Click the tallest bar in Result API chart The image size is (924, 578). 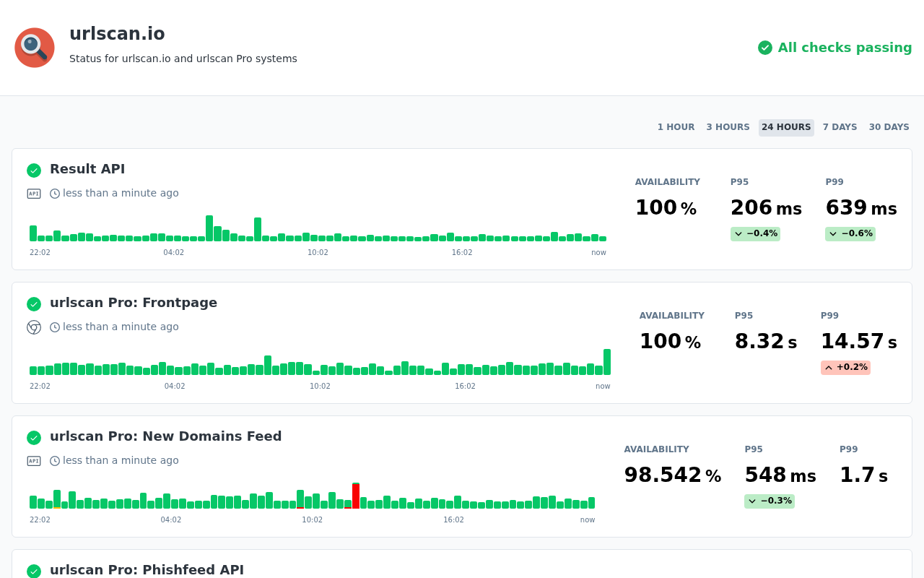click(209, 228)
